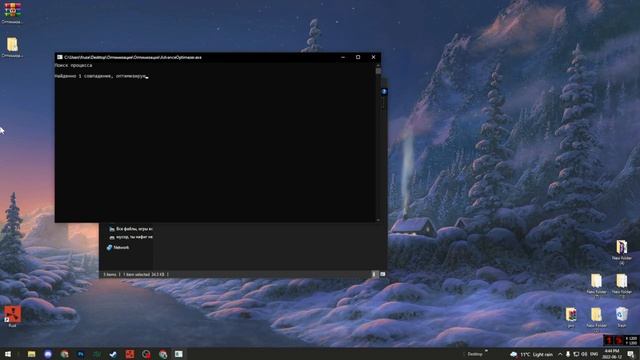Show hidden system tray icons chevron
The image size is (640, 360).
tap(560, 354)
